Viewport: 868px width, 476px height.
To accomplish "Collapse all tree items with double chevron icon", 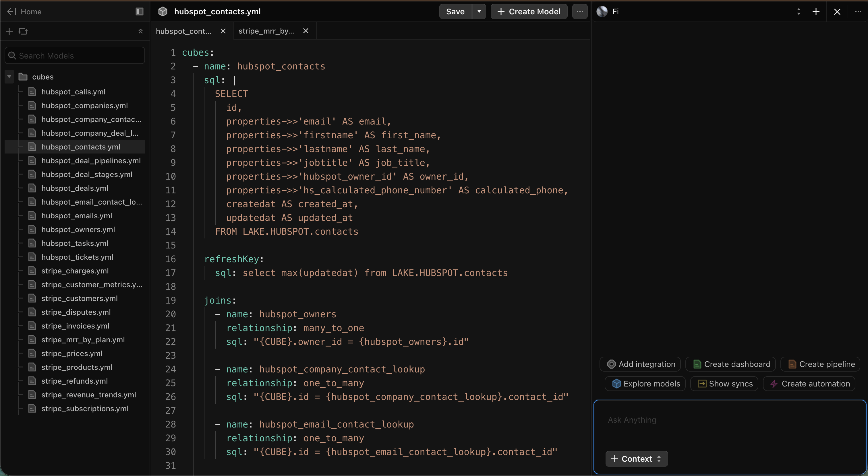I will [x=140, y=31].
